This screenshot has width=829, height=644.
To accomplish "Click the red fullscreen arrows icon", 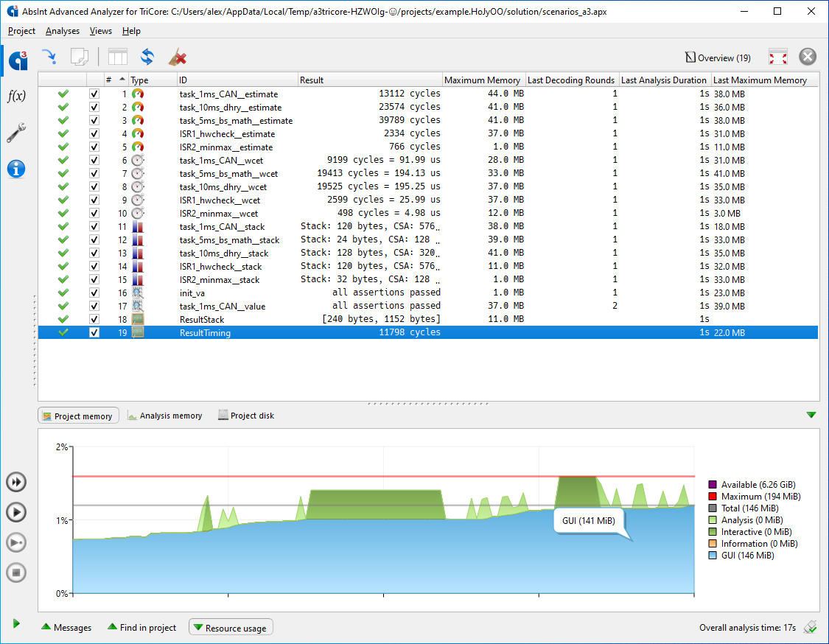I will click(x=777, y=57).
